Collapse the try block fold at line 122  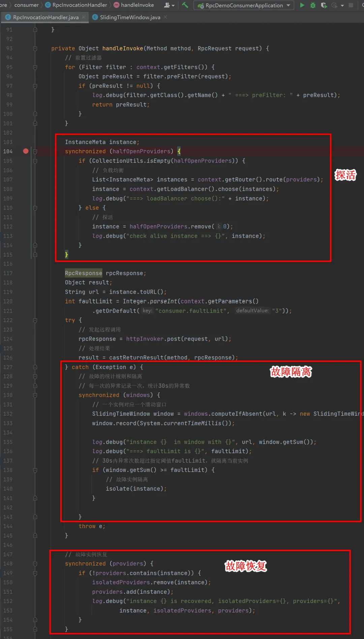point(35,320)
